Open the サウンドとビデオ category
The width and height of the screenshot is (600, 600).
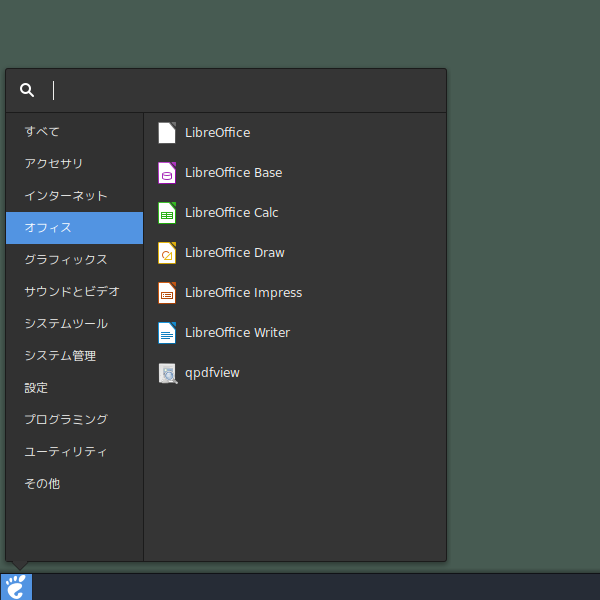[75, 292]
